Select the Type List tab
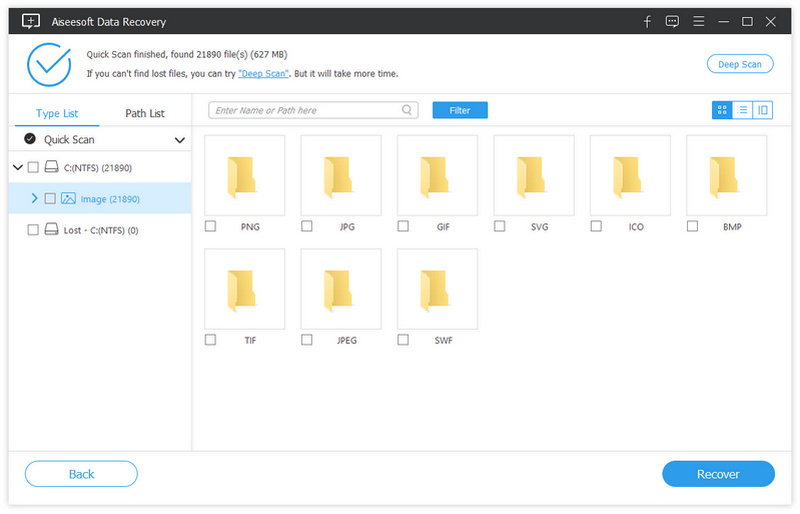This screenshot has width=800, height=514. [x=56, y=114]
